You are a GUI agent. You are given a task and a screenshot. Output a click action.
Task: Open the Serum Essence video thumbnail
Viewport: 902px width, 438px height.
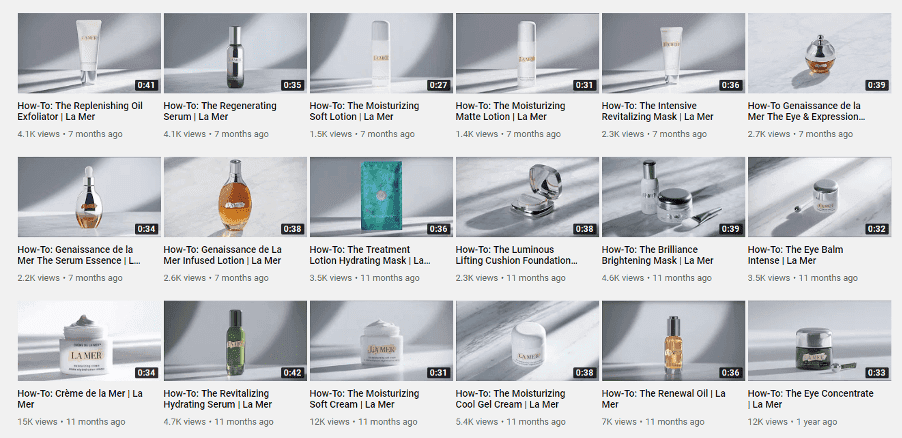pos(89,197)
